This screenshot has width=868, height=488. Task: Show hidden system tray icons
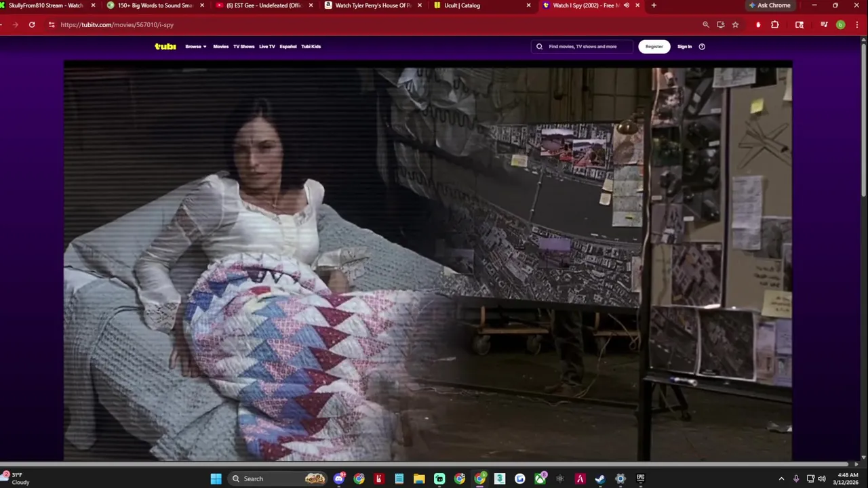click(x=781, y=479)
